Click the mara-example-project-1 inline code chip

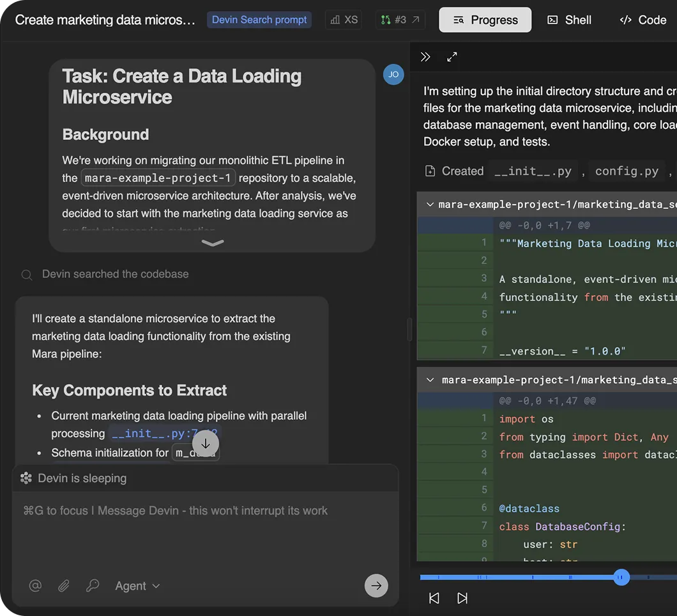(x=158, y=178)
